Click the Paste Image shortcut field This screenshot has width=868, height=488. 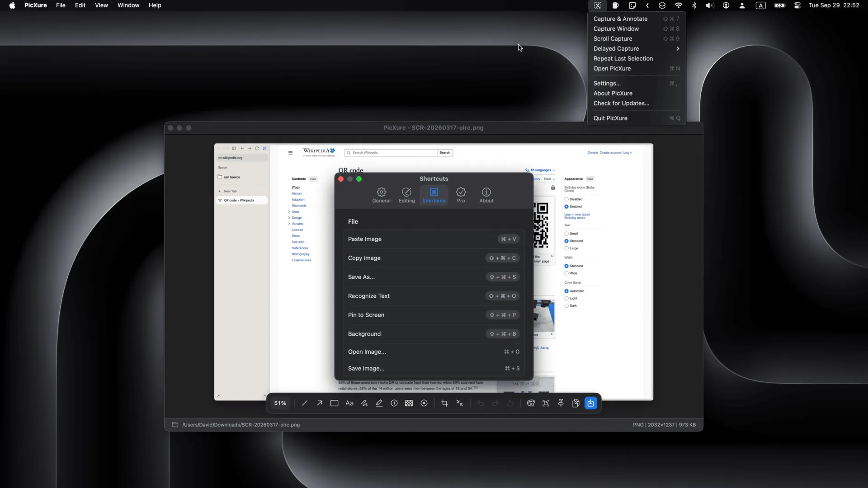509,239
